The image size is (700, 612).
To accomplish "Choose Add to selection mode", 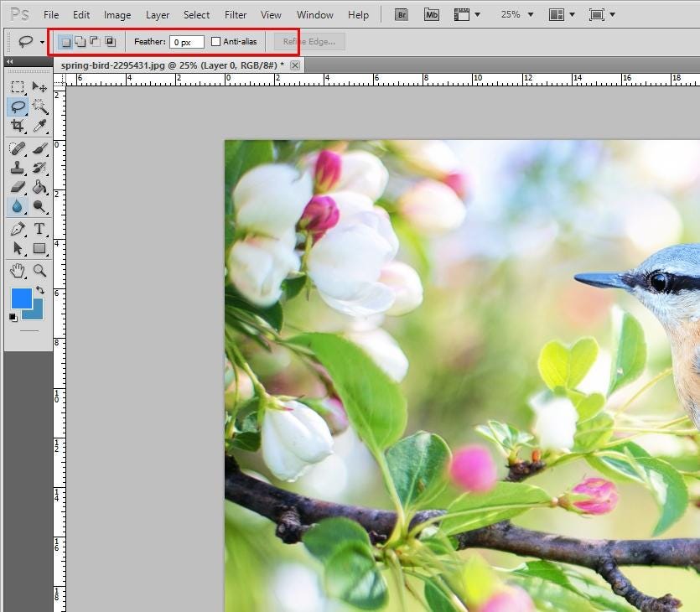I will tap(80, 42).
